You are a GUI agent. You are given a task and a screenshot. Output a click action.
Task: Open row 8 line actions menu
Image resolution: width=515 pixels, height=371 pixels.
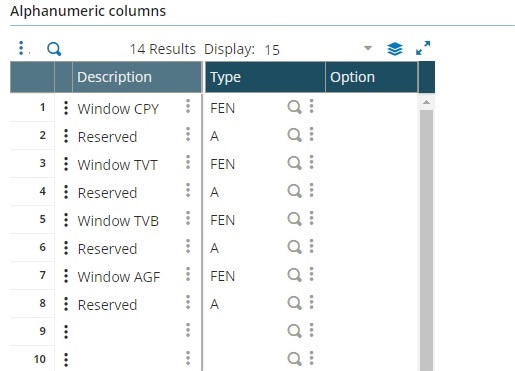[66, 304]
